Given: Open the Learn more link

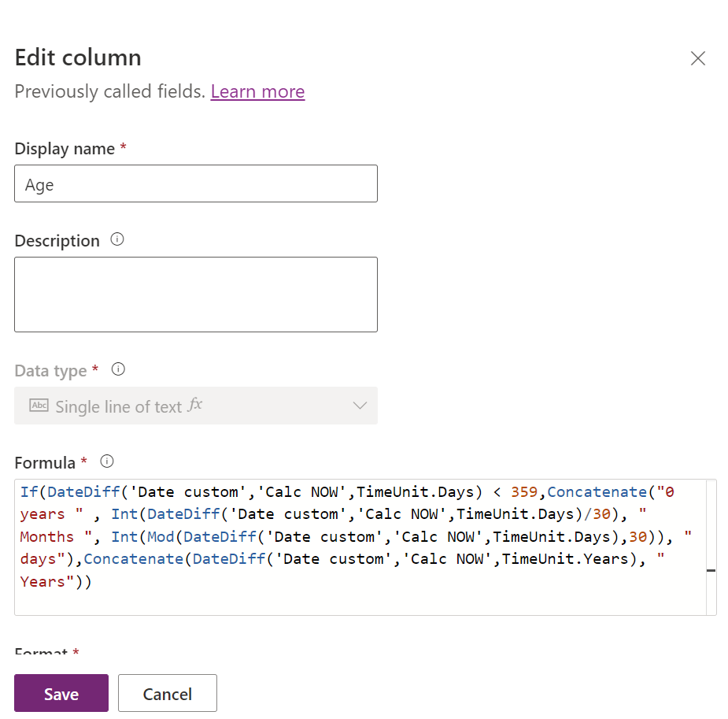Looking at the screenshot, I should click(257, 91).
